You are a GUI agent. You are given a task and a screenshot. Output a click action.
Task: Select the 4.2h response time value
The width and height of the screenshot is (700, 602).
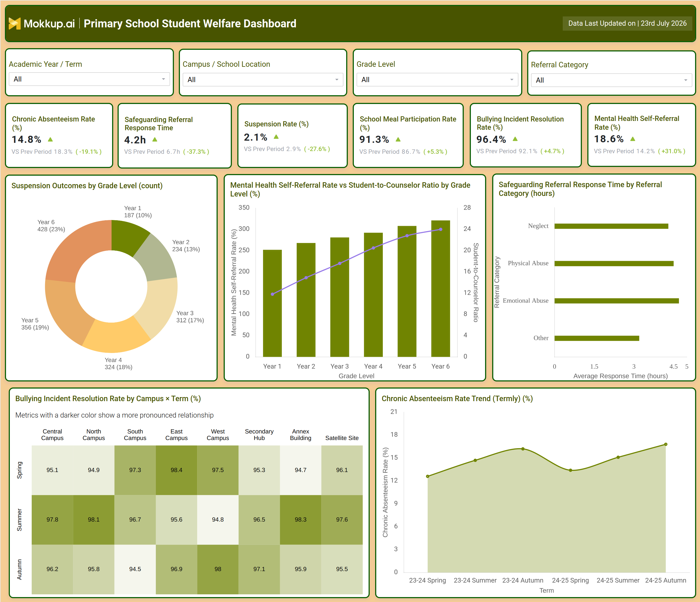[135, 140]
